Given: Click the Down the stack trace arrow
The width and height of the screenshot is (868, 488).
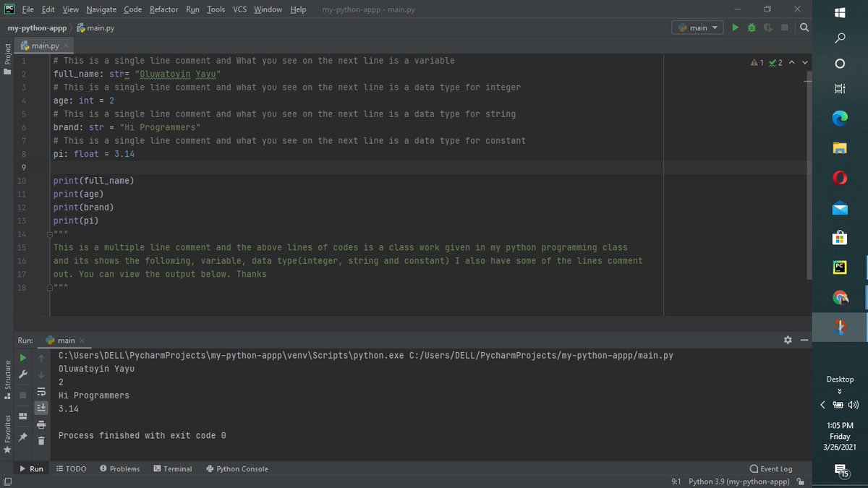Looking at the screenshot, I should pyautogui.click(x=41, y=375).
